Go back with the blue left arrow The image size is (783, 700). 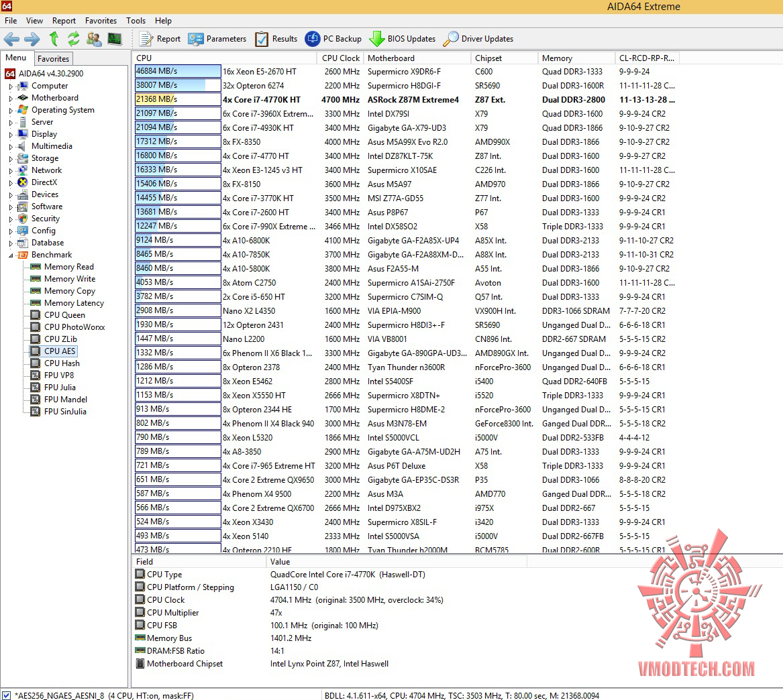[11, 39]
